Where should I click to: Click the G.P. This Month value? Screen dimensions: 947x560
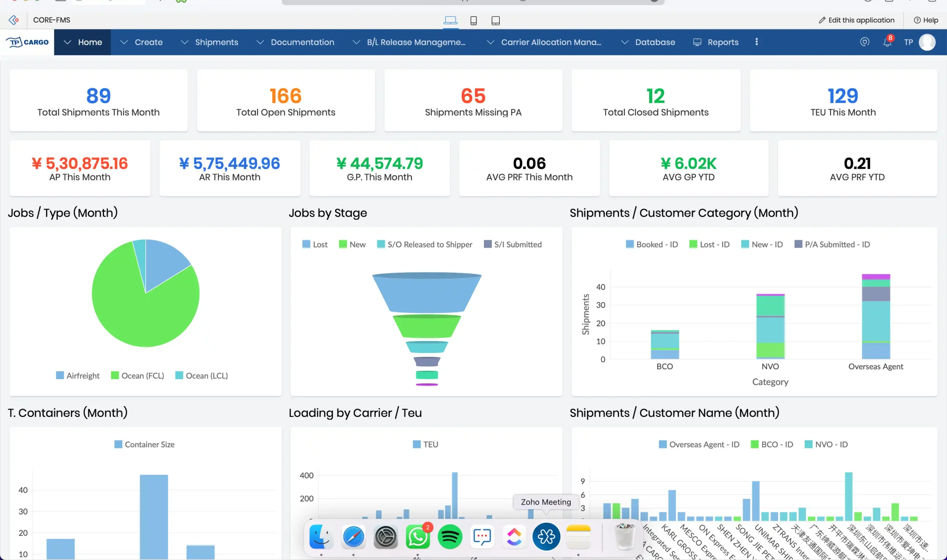[x=380, y=163]
